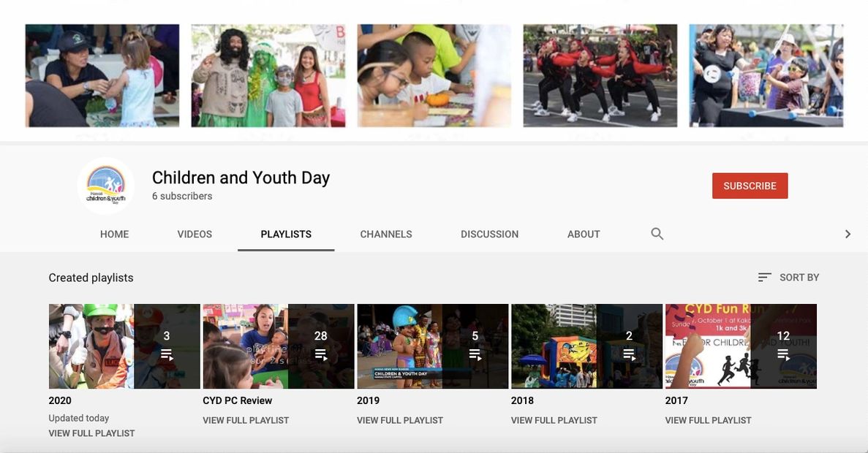This screenshot has height=453, width=868.
Task: Open the 2017 CYD Fun Run thumbnail
Action: point(706,346)
